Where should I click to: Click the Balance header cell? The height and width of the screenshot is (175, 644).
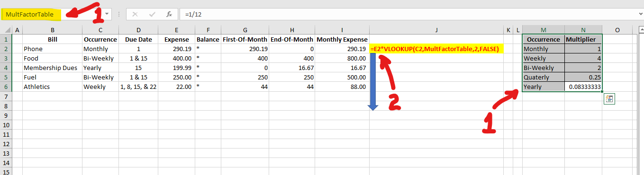[208, 39]
